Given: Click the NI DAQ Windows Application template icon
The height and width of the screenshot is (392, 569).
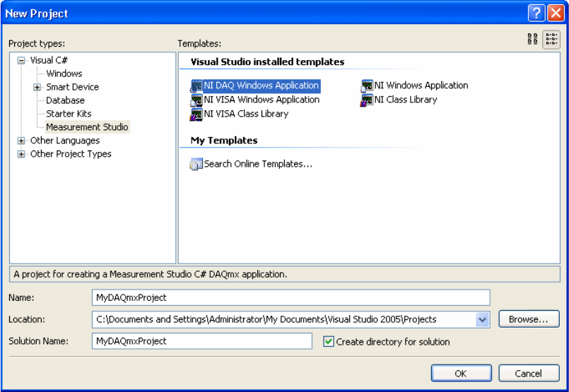Looking at the screenshot, I should click(x=196, y=86).
